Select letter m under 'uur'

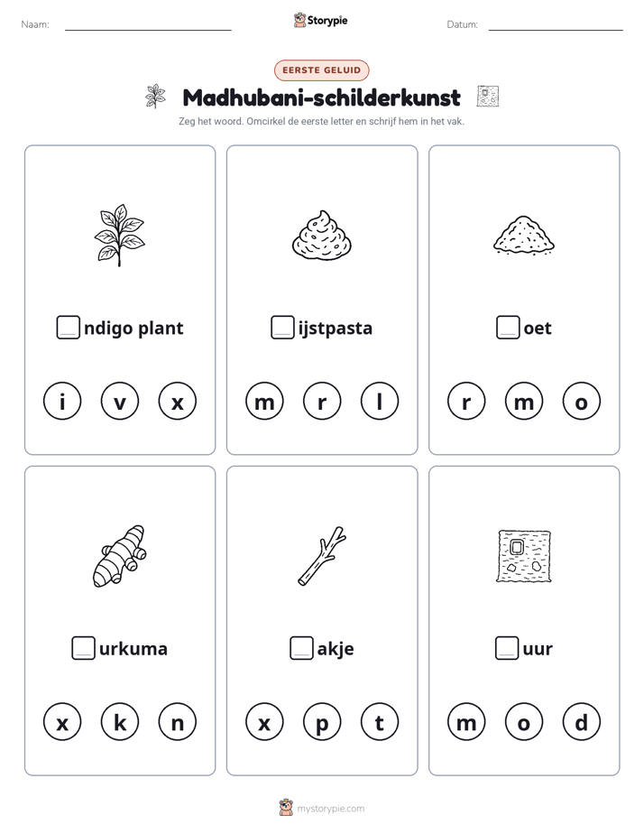click(x=466, y=722)
